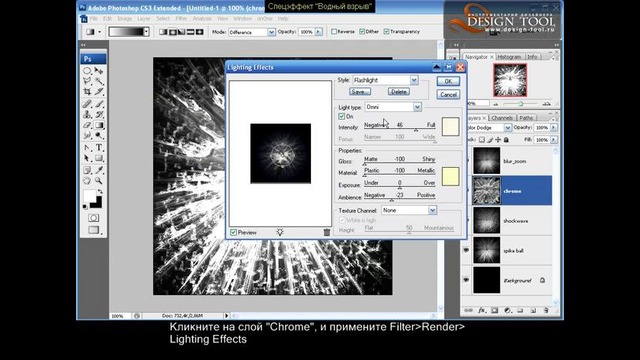
Task: Open the Window menu
Action: coord(242,19)
